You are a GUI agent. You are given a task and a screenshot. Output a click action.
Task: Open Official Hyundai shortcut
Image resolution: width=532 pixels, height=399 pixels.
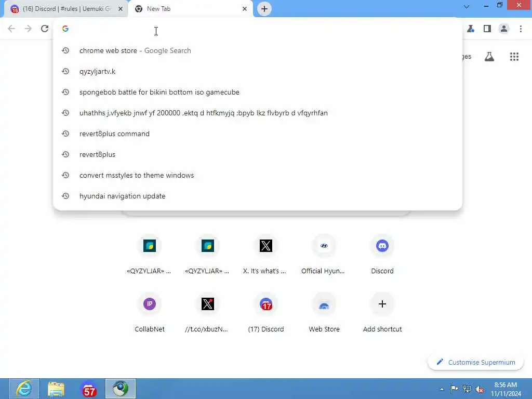click(324, 254)
